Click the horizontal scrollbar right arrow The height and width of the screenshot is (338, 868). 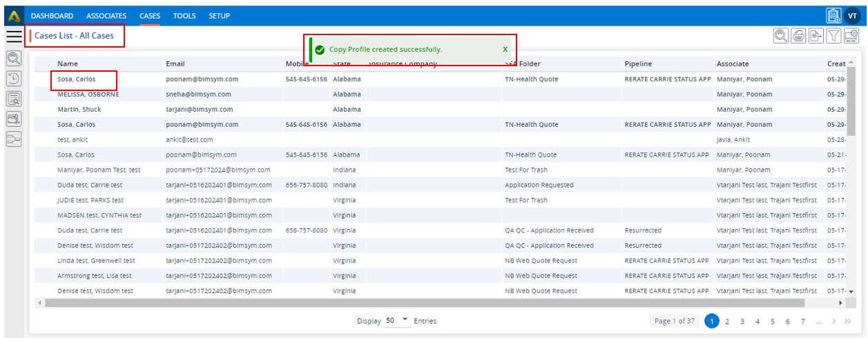tap(840, 303)
